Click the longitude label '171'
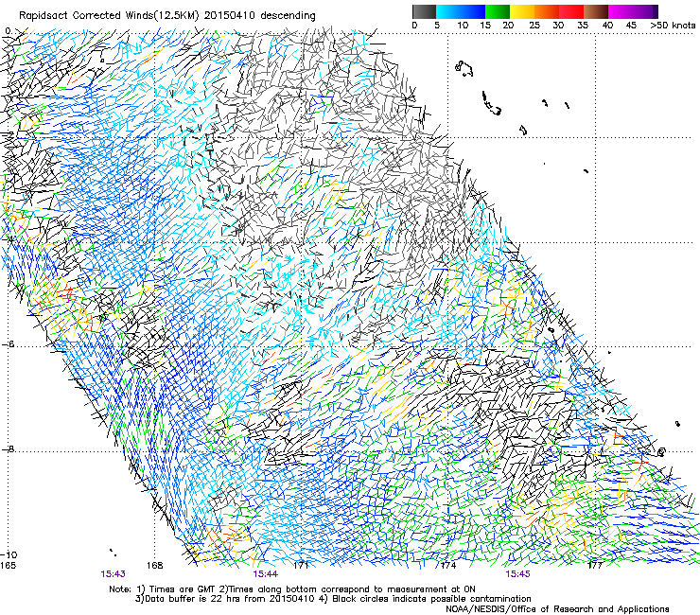 [302, 566]
